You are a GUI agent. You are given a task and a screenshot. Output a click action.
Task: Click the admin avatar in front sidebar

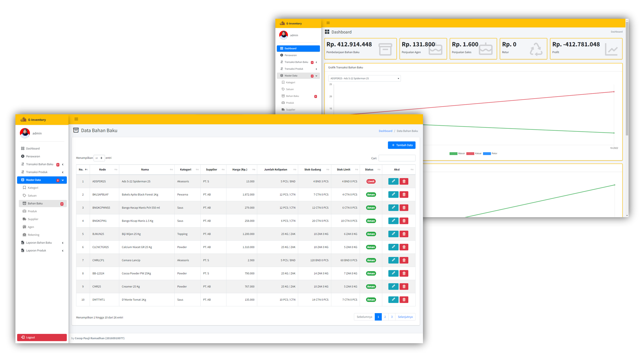pos(25,133)
